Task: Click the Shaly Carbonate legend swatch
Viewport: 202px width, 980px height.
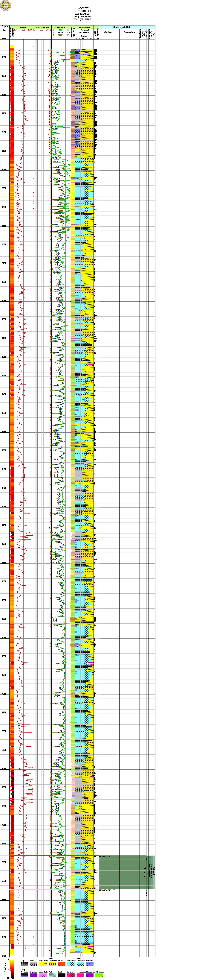Action: coord(81,964)
